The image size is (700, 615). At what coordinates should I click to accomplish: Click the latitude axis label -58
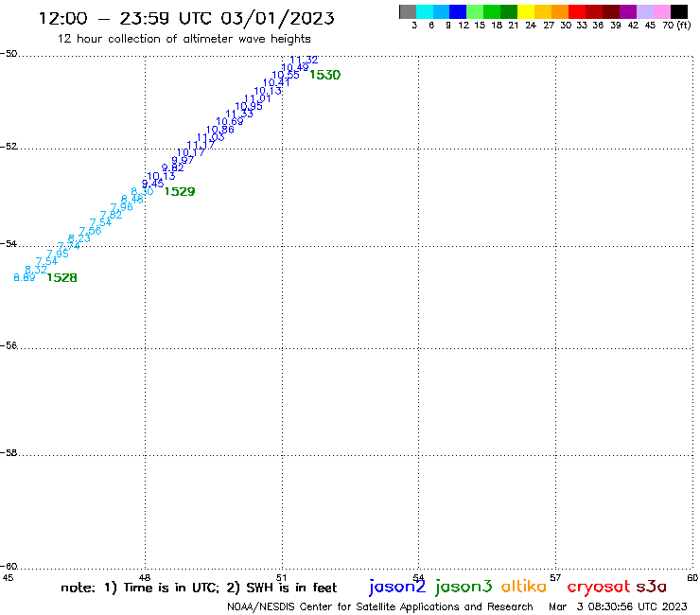pyautogui.click(x=9, y=453)
